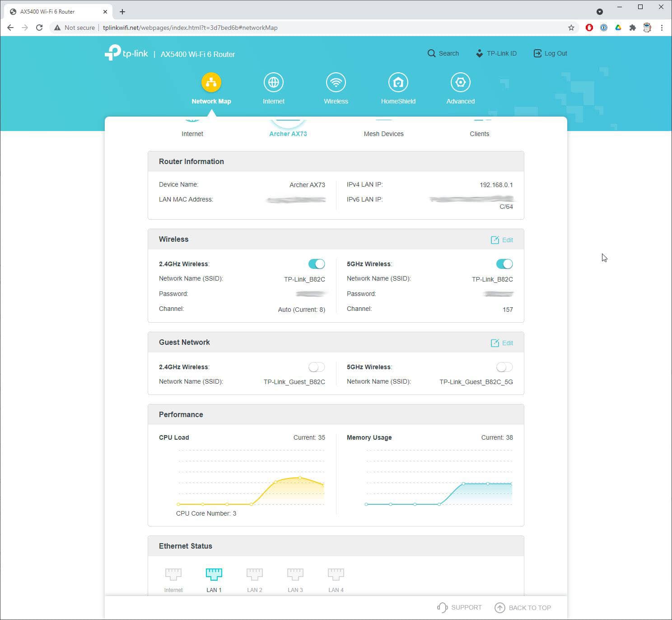672x620 pixels.
Task: Click the tp-link logo
Action: pyautogui.click(x=126, y=53)
